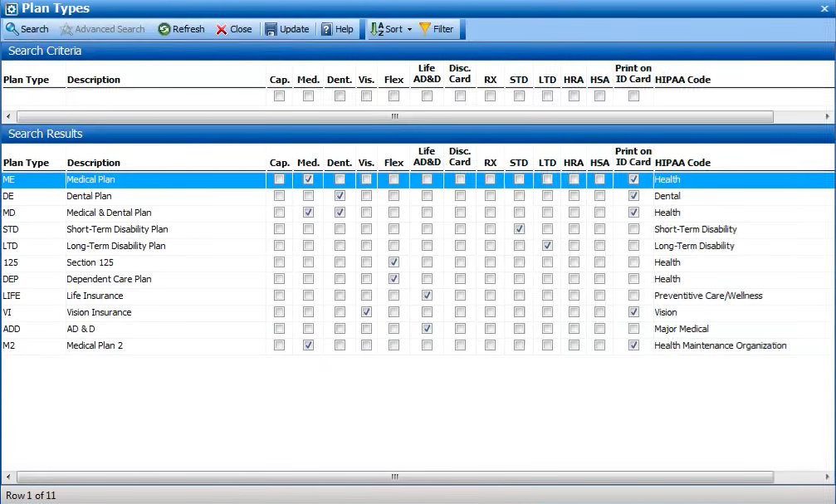
Task: Click the Update button label
Action: (295, 29)
